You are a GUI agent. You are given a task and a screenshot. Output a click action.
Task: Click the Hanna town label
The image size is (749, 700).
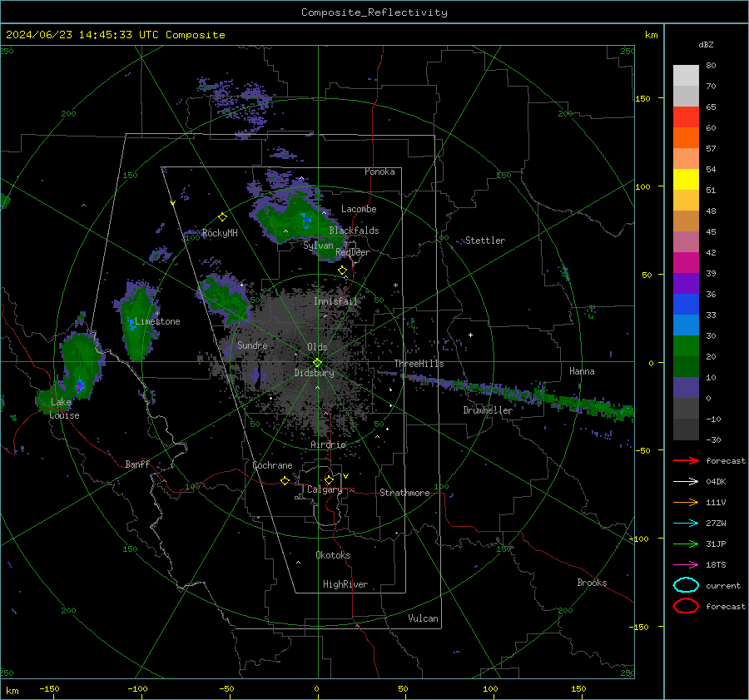(582, 371)
